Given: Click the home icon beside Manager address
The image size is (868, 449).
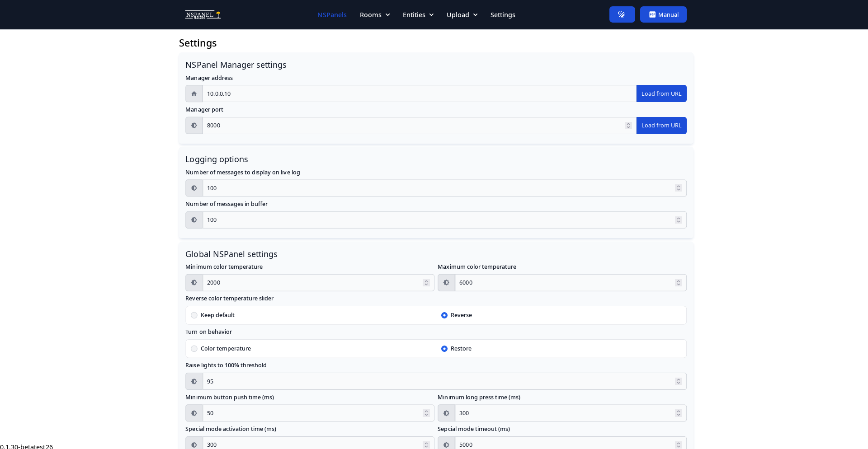Looking at the screenshot, I should click(x=194, y=94).
